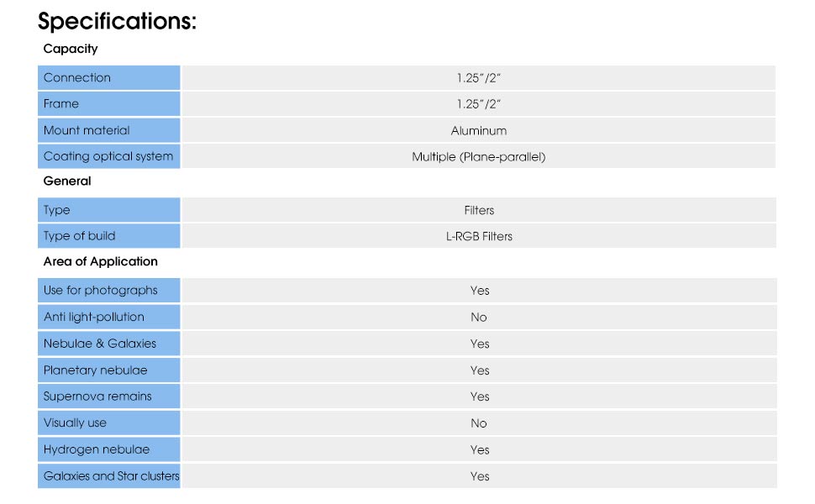Click the Coating optical system label
Image resolution: width=815 pixels, height=504 pixels.
[x=108, y=156]
